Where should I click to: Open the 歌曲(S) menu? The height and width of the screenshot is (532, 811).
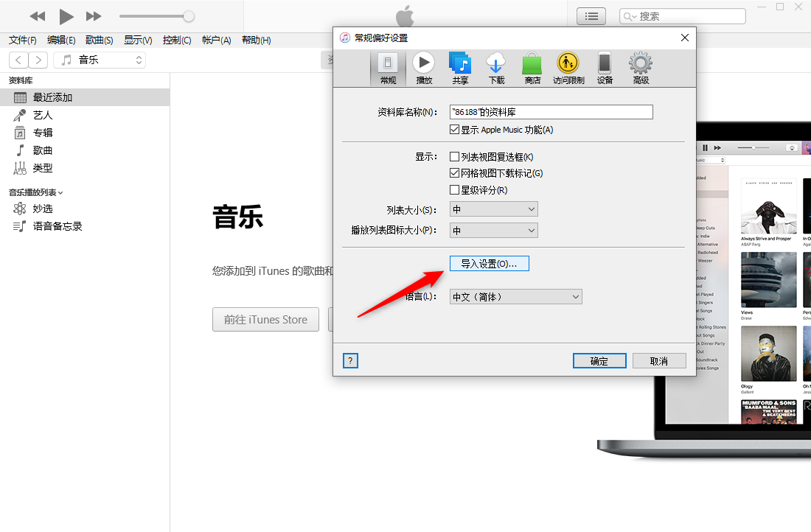[100, 41]
